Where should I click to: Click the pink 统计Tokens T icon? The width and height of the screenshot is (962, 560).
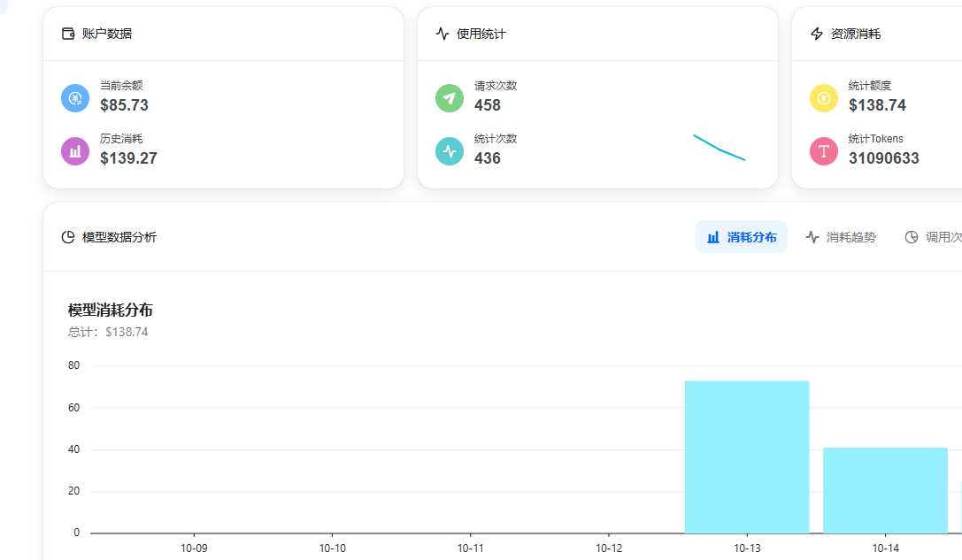tap(824, 151)
